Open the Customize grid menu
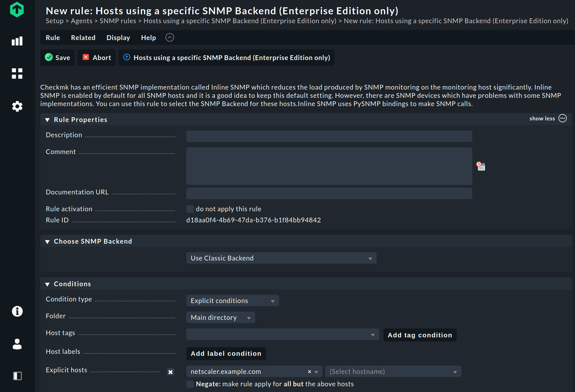Image resolution: width=575 pixels, height=392 pixels. pos(17,73)
